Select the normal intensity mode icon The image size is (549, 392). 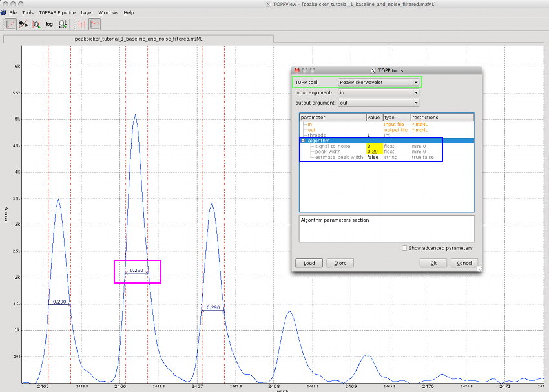(10, 25)
